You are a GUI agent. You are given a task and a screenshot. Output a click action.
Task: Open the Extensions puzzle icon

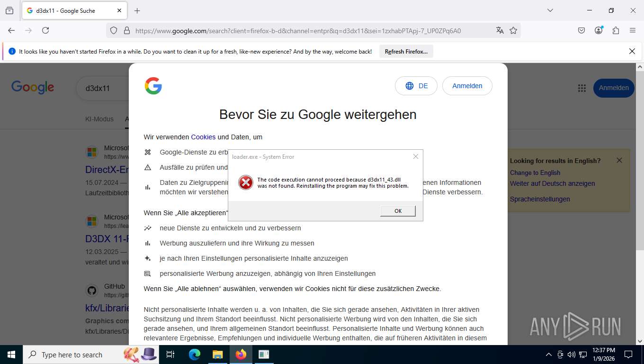[616, 30]
